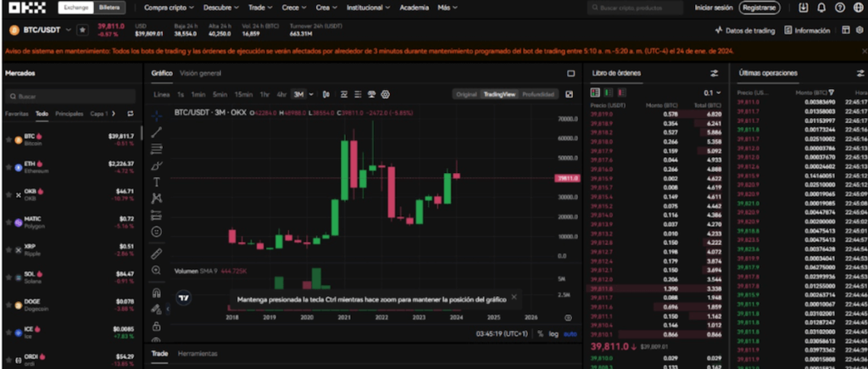This screenshot has width=868, height=369.
Task: Show only buy orders in order book
Action: (609, 92)
